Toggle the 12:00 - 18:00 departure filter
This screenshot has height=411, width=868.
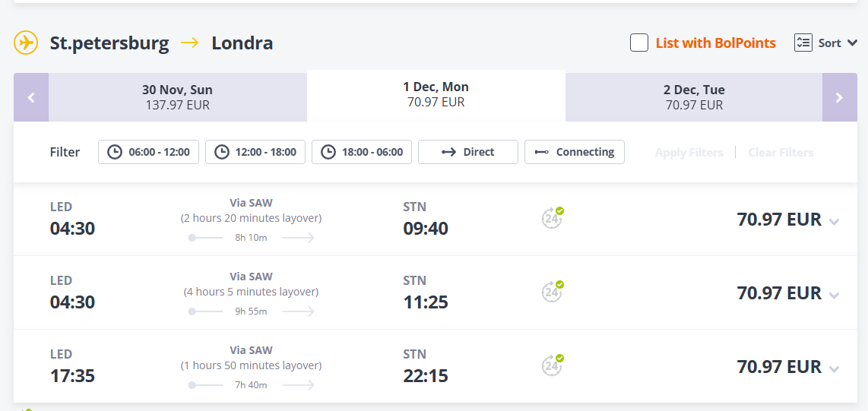[255, 152]
